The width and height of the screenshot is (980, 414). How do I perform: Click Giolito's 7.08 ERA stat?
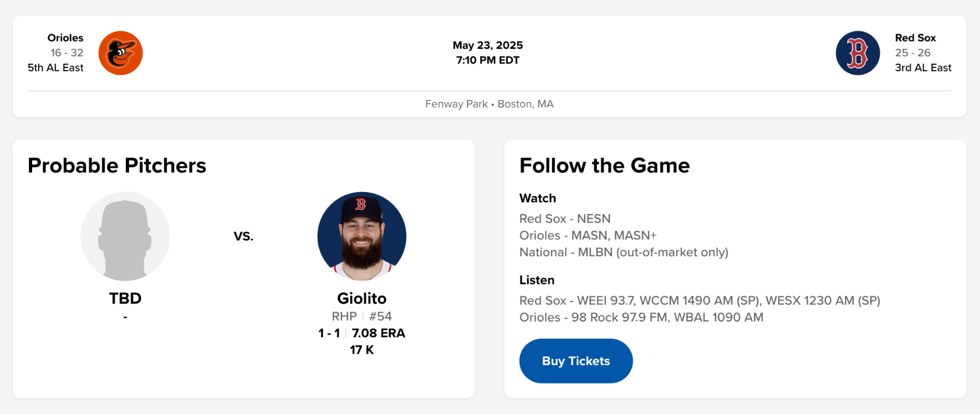378,333
